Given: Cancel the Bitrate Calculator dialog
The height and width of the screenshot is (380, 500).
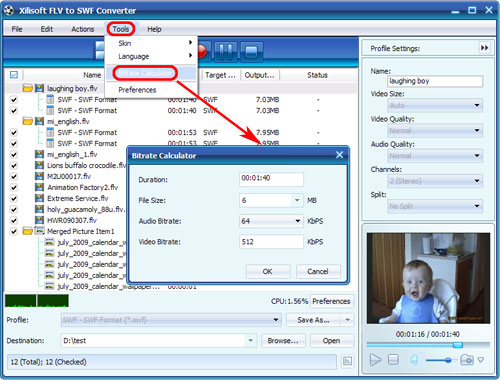Looking at the screenshot, I should [318, 271].
